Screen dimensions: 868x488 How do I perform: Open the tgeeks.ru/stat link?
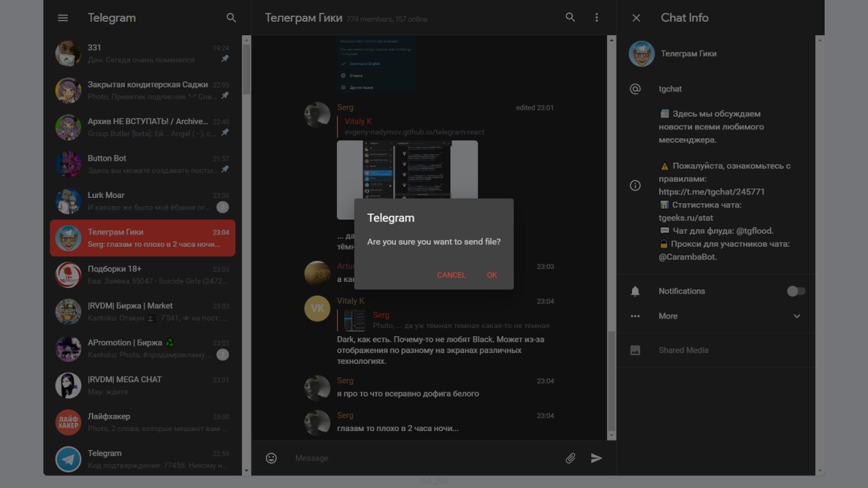pyautogui.click(x=686, y=218)
